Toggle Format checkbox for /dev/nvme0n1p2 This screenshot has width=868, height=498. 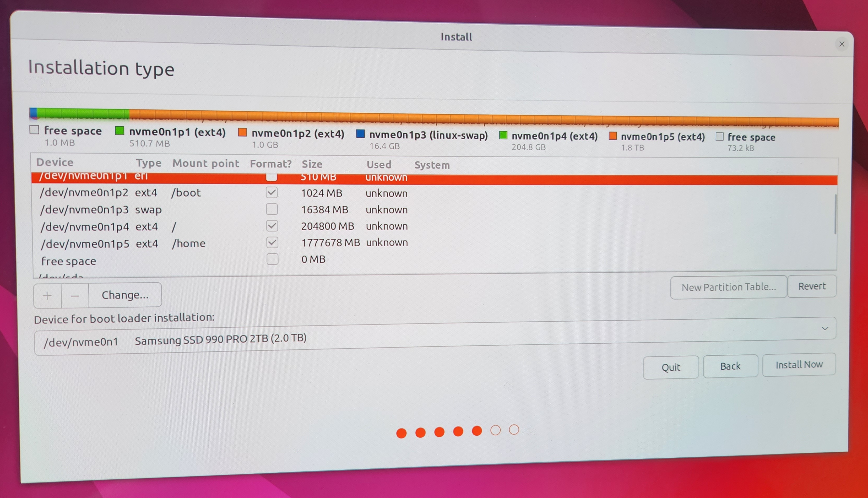click(x=272, y=192)
